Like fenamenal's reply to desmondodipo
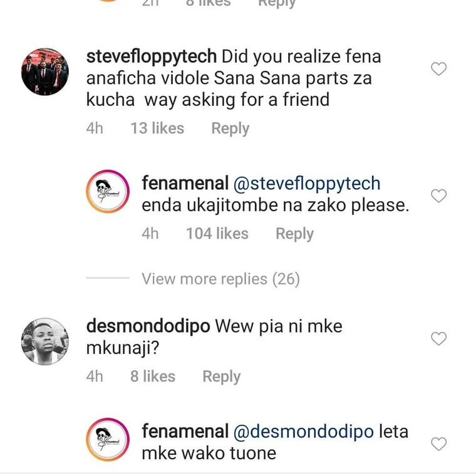This screenshot has height=476, width=476. pyautogui.click(x=439, y=444)
